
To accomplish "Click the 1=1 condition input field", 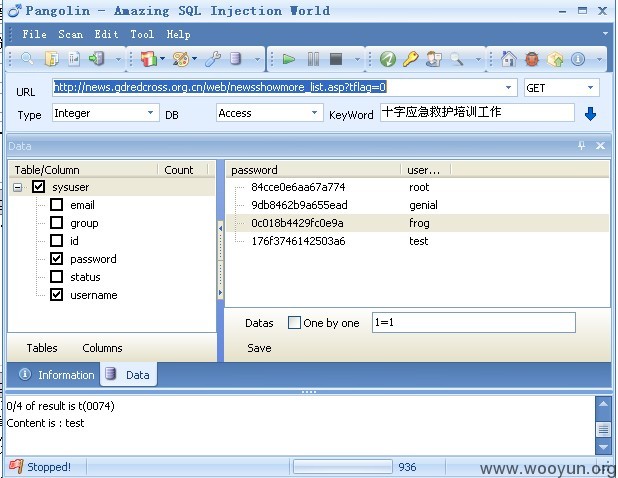I will (x=474, y=322).
